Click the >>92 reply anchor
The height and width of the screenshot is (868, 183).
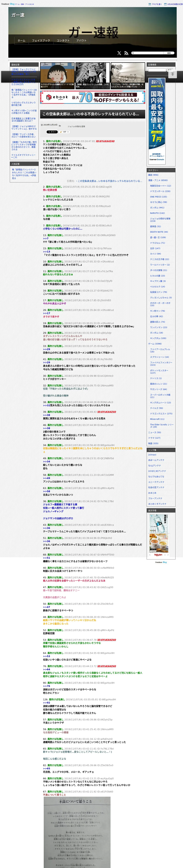[46, 703]
